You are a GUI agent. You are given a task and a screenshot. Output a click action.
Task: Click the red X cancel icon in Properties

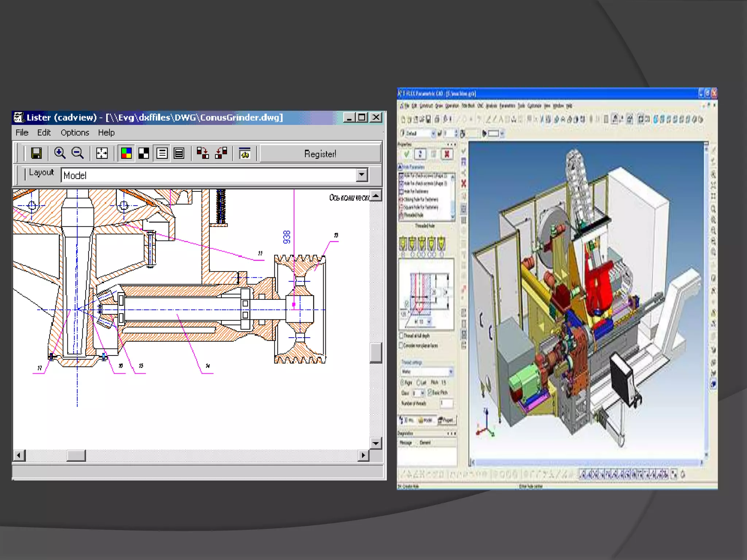(447, 154)
